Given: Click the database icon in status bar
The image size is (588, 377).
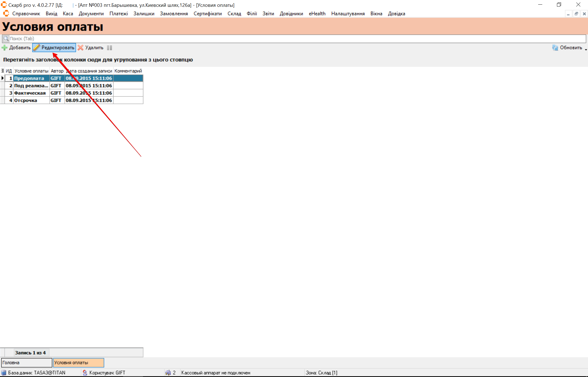Looking at the screenshot, I should 4,373.
